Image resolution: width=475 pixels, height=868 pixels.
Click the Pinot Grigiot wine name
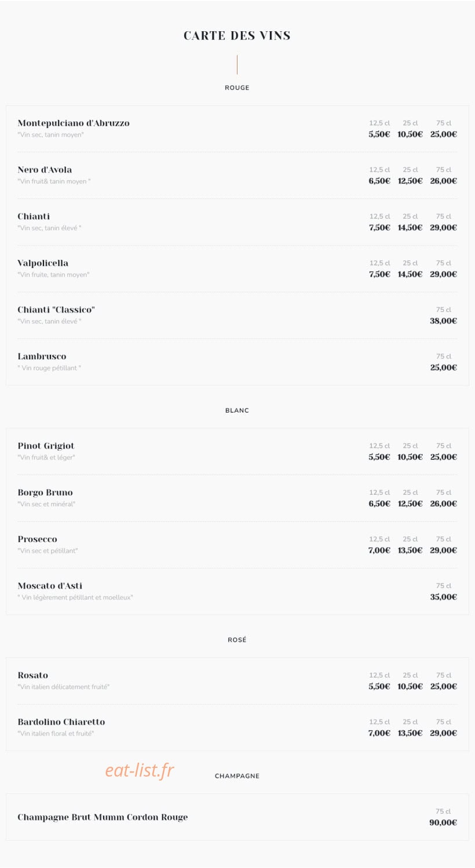pos(46,446)
